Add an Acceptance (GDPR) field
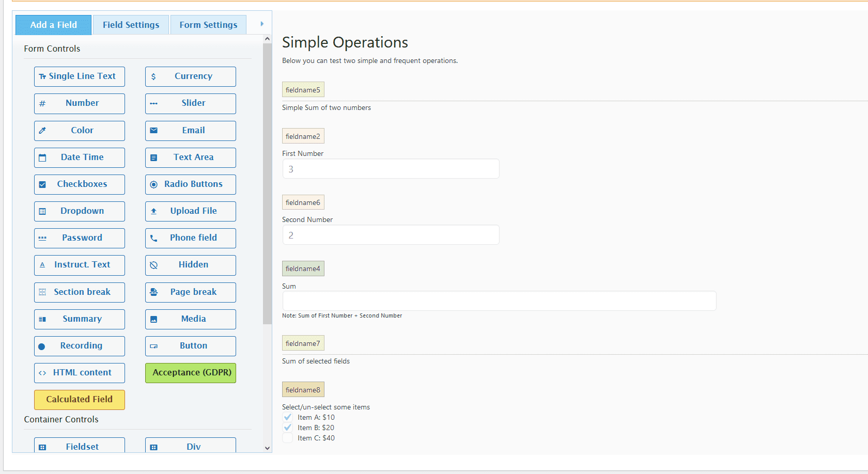 click(191, 372)
